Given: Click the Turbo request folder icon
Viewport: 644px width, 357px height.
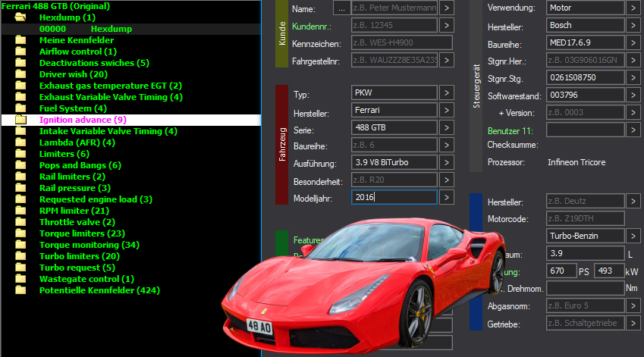Looking at the screenshot, I should tap(20, 268).
